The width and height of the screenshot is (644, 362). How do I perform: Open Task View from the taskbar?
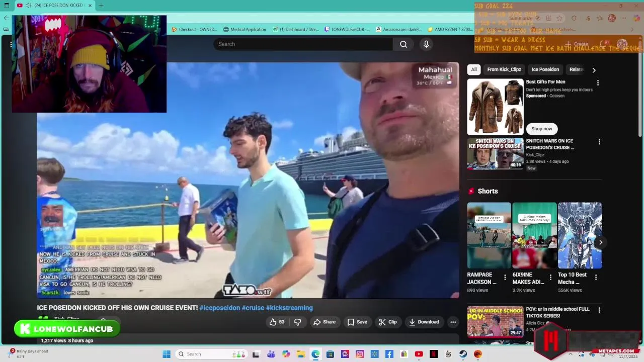256,354
